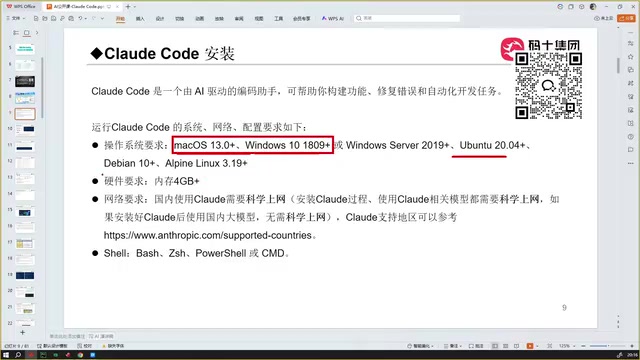This screenshot has height=360, width=640.
Task: Open the 工具 Tools ribbon tab
Action: click(278, 19)
